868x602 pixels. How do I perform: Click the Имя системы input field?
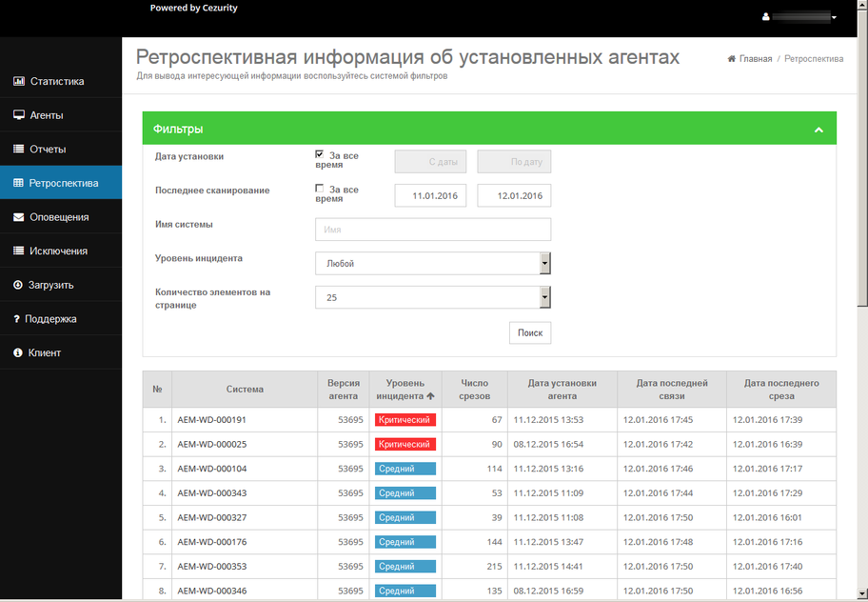pos(433,230)
